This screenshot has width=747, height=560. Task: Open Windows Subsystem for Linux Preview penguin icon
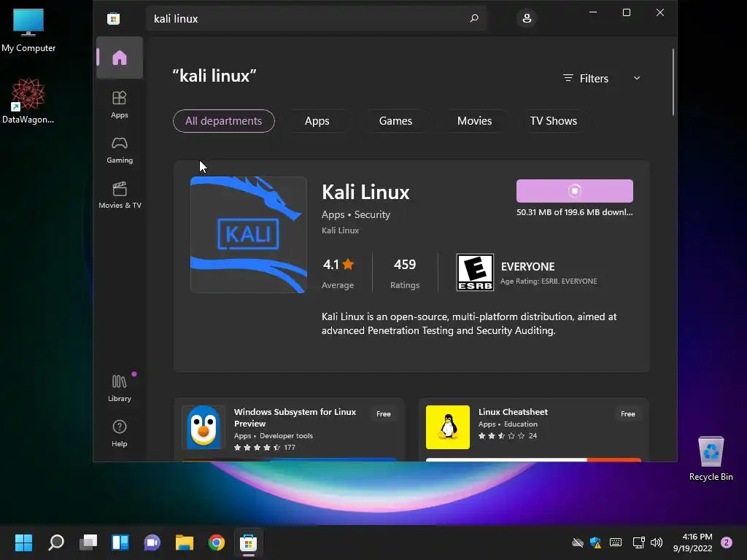point(204,427)
